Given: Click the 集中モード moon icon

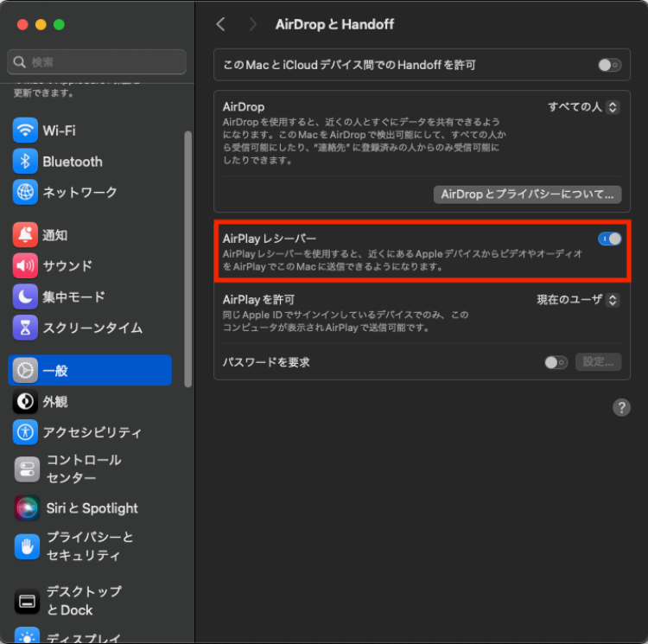Looking at the screenshot, I should pos(25,296).
